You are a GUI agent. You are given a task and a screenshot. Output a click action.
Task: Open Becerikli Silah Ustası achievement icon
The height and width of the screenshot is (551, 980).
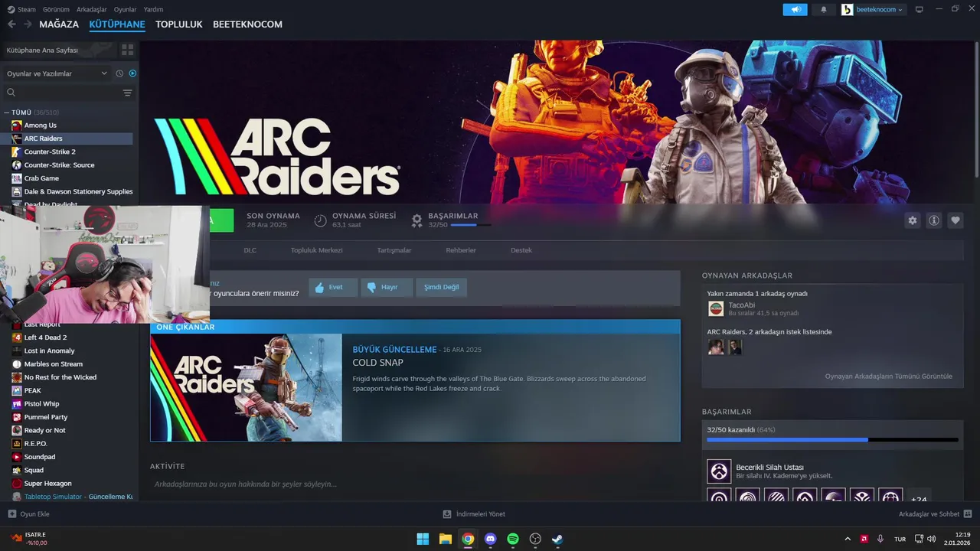coord(719,471)
